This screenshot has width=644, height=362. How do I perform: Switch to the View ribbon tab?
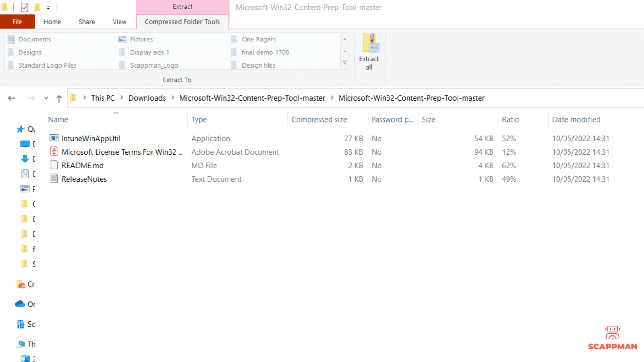point(119,21)
